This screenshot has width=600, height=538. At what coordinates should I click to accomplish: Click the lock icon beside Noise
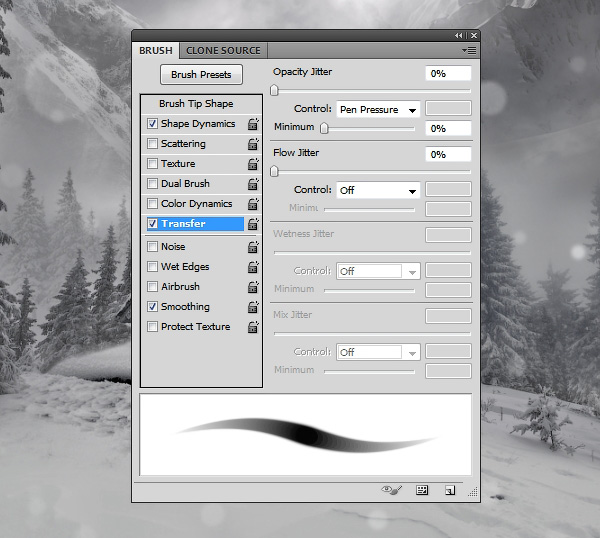(253, 247)
